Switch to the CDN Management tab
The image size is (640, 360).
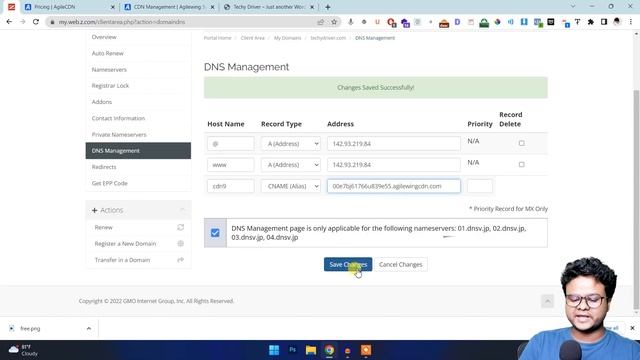pyautogui.click(x=168, y=7)
